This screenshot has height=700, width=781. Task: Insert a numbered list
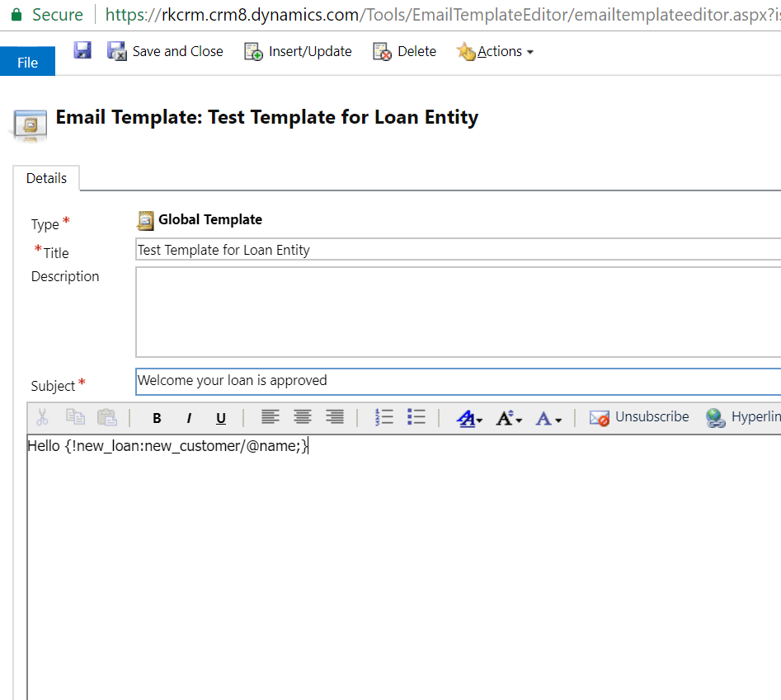click(384, 417)
